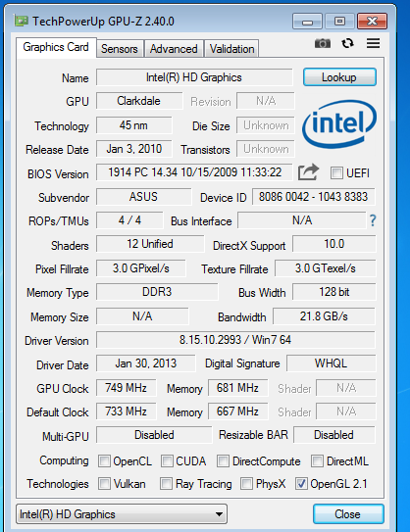Screen dimensions: 410x532
Task: Click the Pixel Fillrate field 3.0 GPixel/s
Action: tap(141, 268)
